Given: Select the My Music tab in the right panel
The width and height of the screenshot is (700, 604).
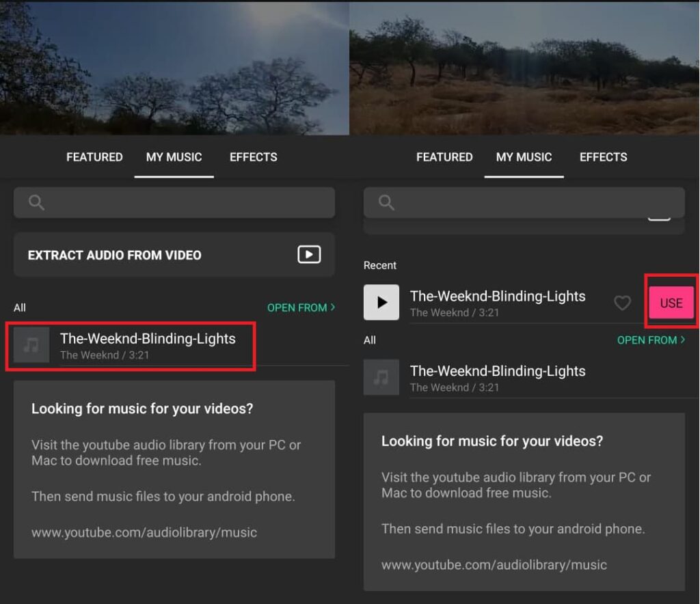Looking at the screenshot, I should [x=524, y=157].
